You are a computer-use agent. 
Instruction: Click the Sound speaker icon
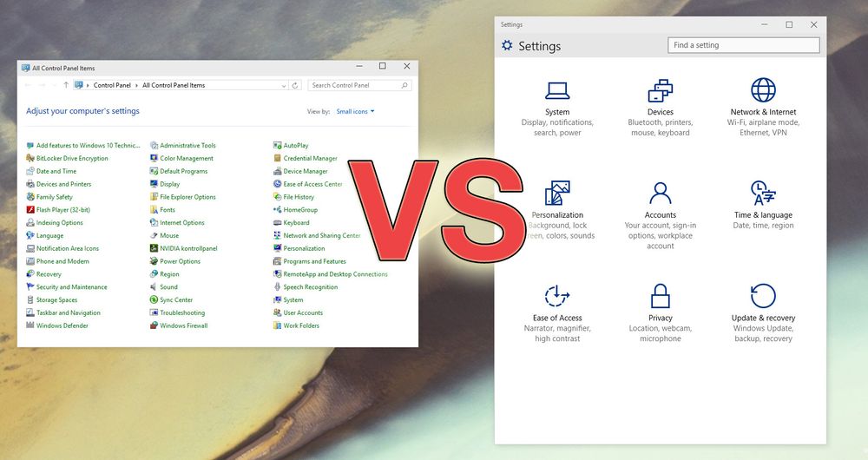pos(154,286)
